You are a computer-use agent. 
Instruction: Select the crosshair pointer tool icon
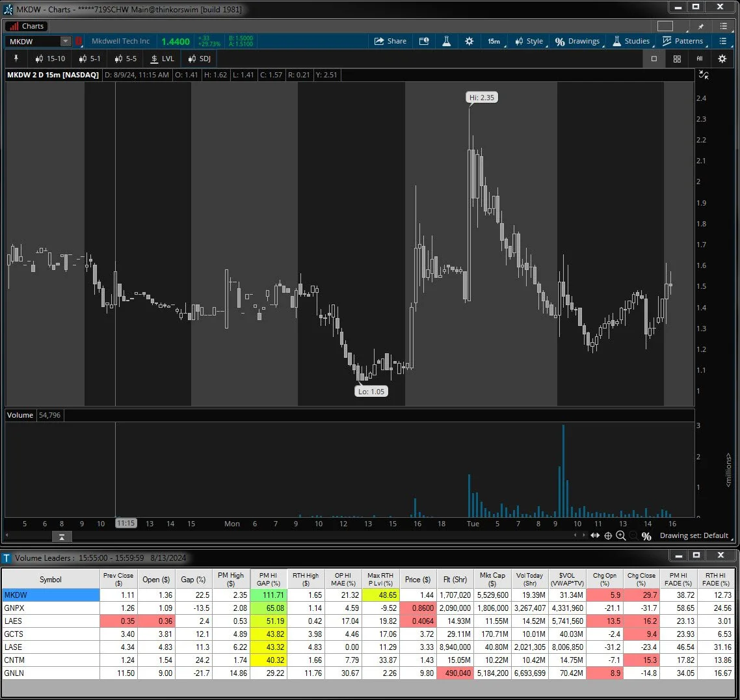coord(608,535)
